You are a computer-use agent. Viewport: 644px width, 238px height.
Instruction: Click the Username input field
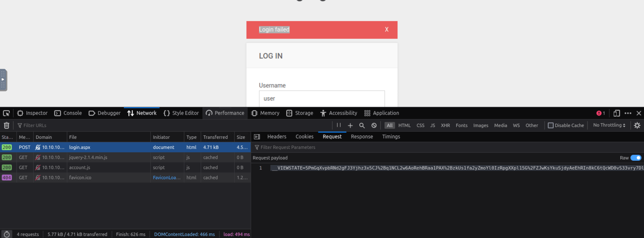[321, 98]
